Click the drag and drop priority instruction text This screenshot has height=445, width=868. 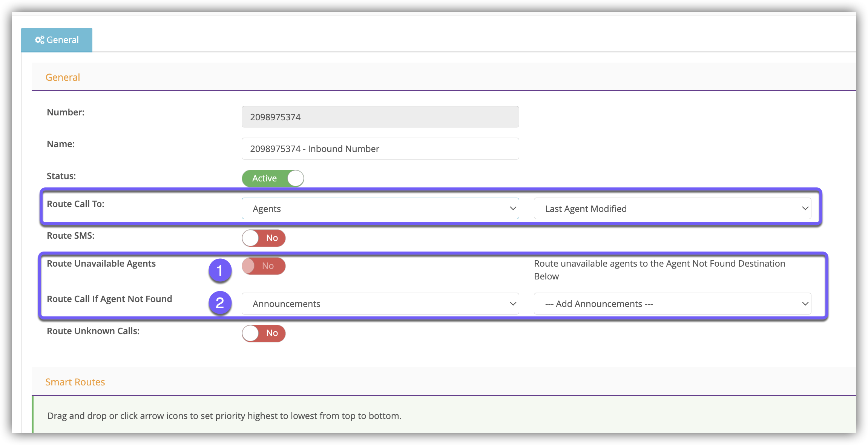pos(224,416)
